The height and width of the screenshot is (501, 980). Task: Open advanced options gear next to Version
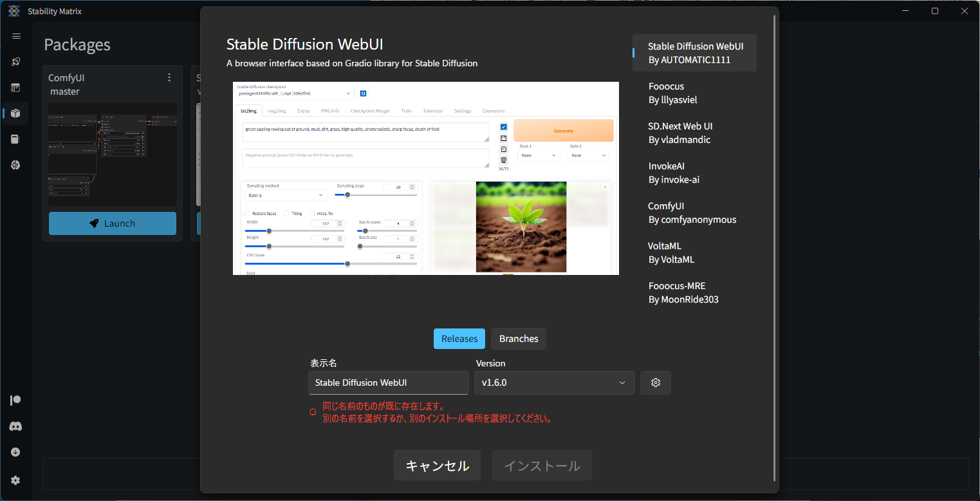coord(656,383)
